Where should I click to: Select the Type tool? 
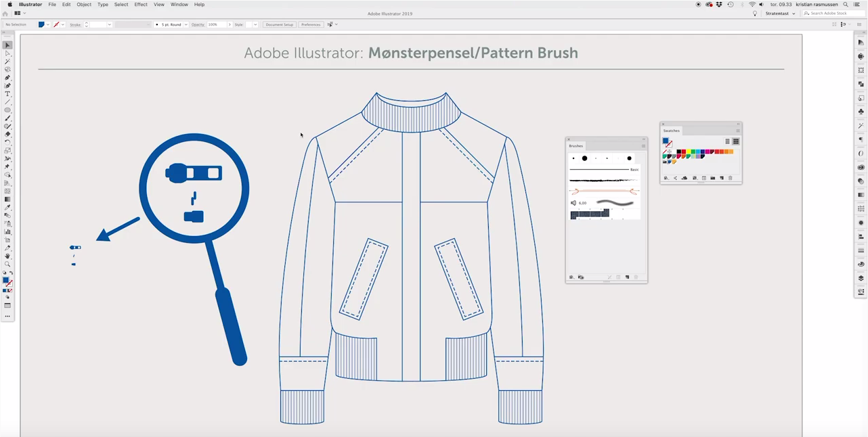[7, 94]
